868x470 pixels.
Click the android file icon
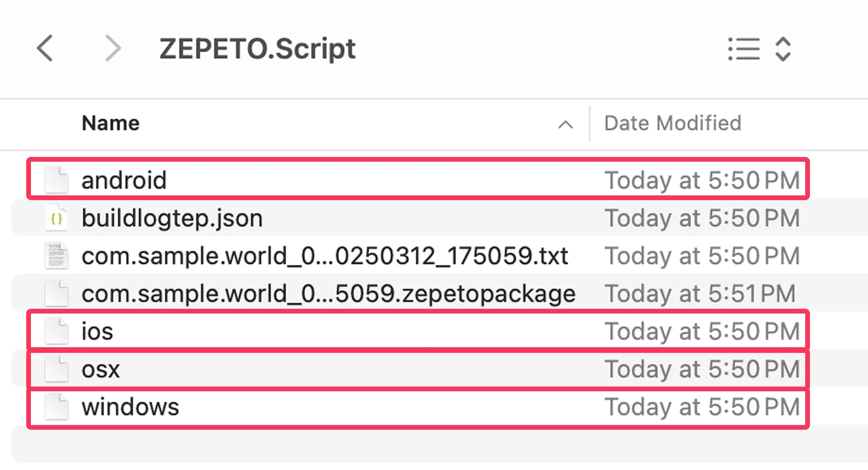click(56, 180)
